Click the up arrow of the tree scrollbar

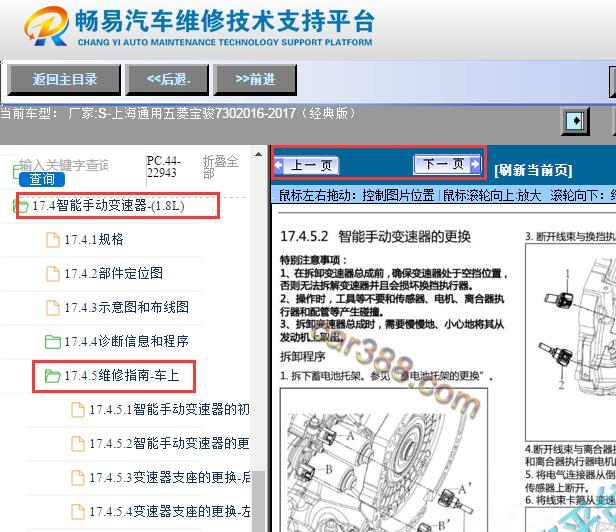coord(258,154)
